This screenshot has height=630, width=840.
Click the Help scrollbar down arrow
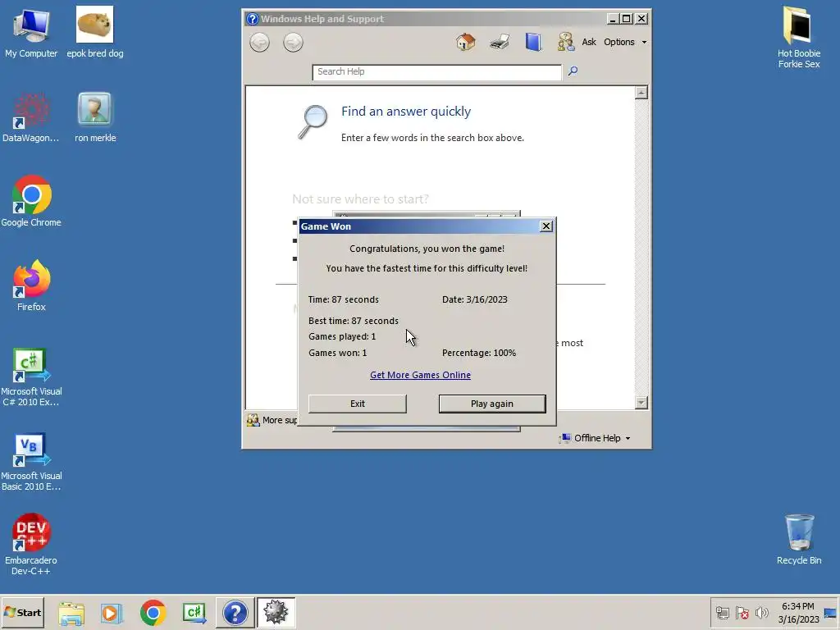point(641,402)
